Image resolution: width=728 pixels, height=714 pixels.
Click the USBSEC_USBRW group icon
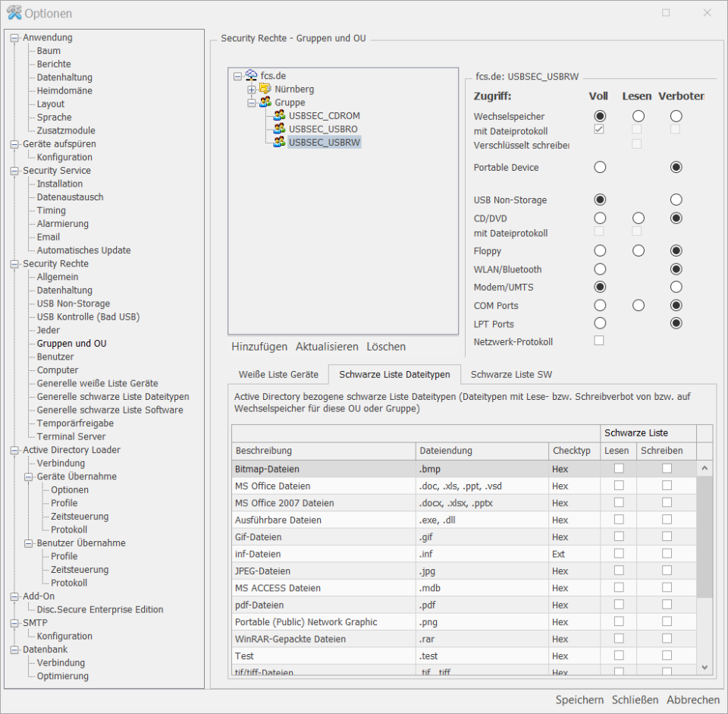[x=278, y=142]
